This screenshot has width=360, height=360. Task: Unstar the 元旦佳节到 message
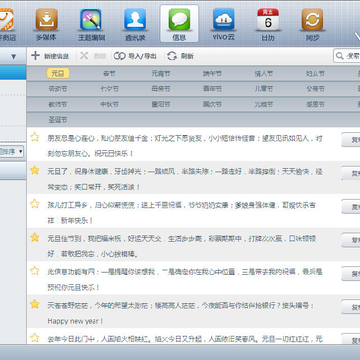[35, 237]
